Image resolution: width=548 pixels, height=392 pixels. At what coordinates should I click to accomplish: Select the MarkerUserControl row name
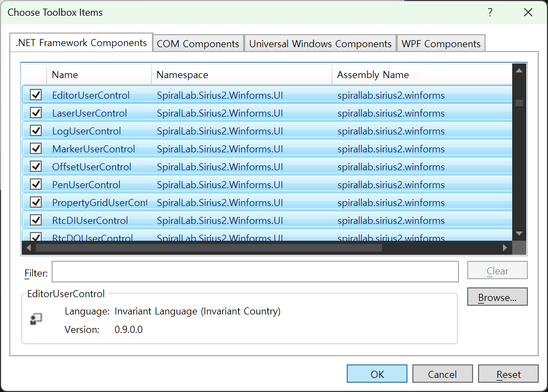point(94,149)
